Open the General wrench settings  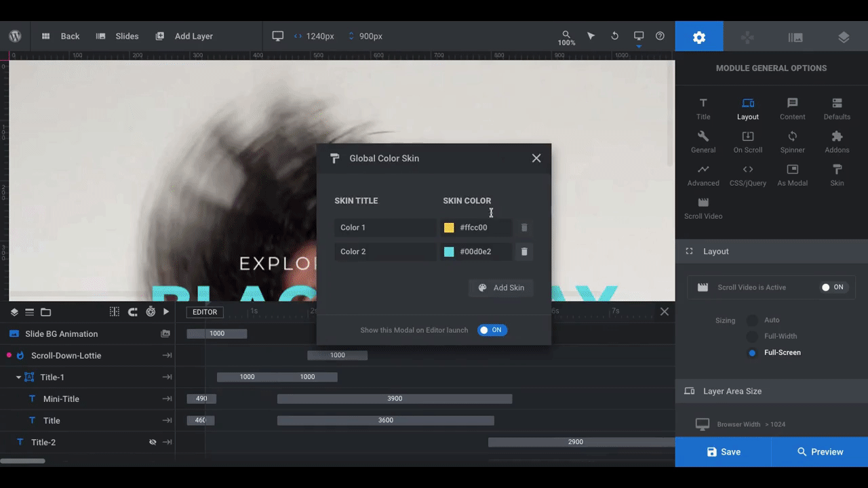point(703,142)
